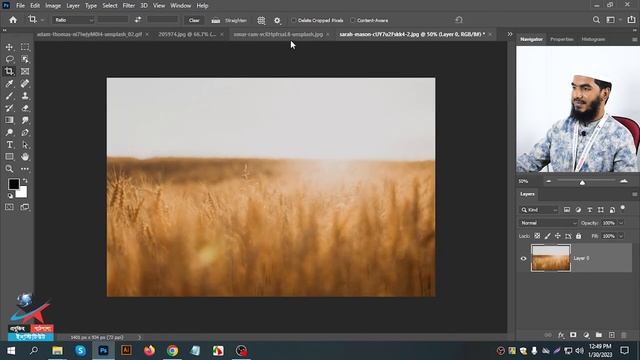Open additional crop settings gear
Viewport: 640px width, 360px height.
tap(277, 20)
